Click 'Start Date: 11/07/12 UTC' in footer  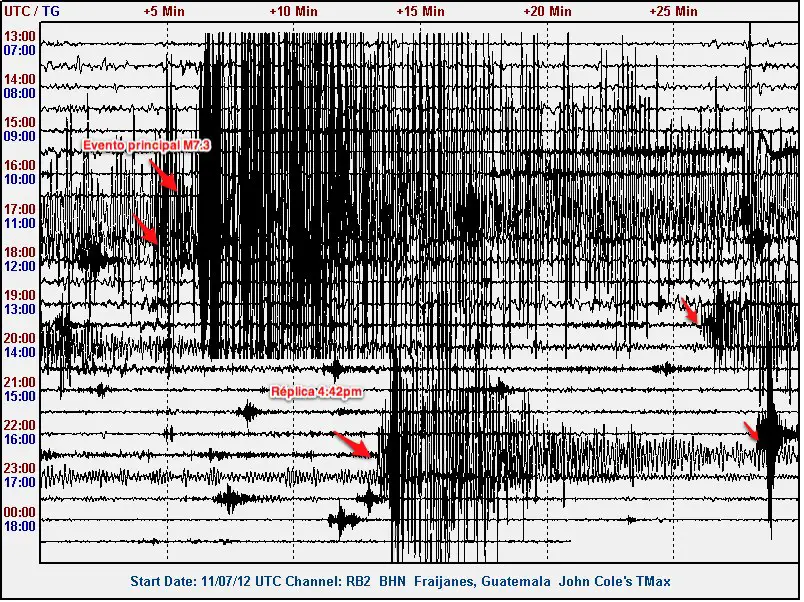[206, 582]
